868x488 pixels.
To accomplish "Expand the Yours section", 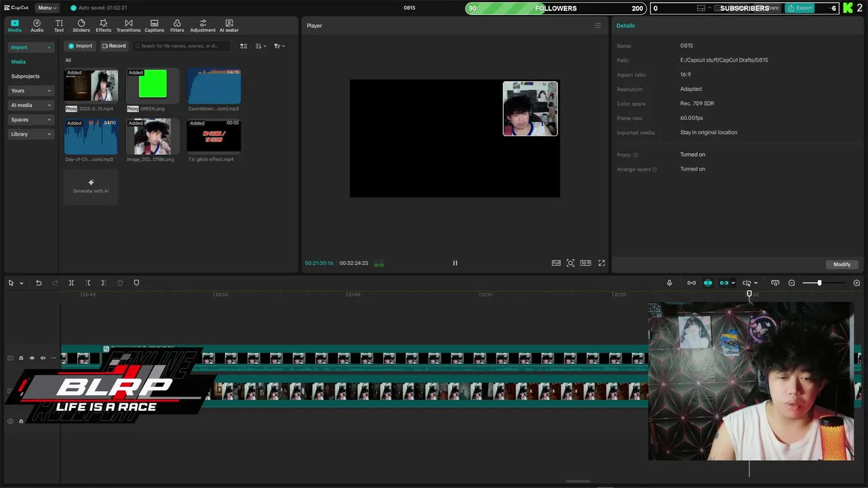I will [x=49, y=91].
